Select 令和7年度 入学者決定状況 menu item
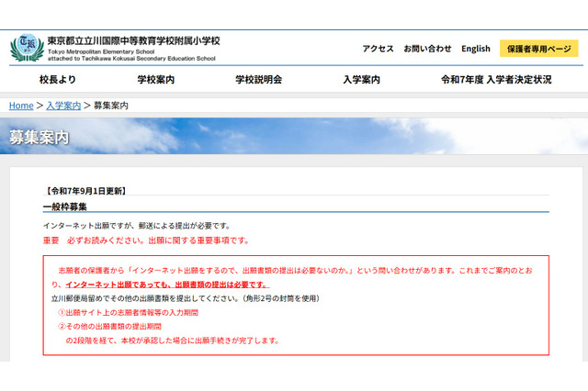 [496, 80]
